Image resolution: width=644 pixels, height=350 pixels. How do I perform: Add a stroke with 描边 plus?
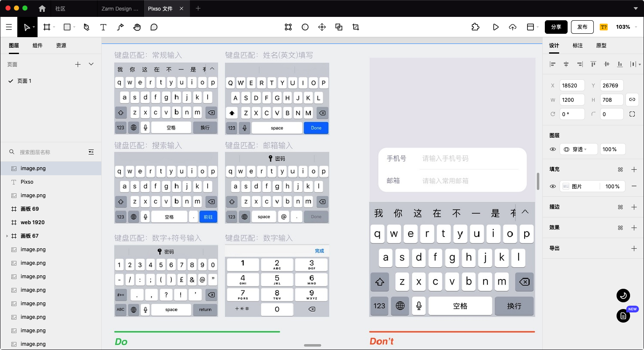click(634, 207)
